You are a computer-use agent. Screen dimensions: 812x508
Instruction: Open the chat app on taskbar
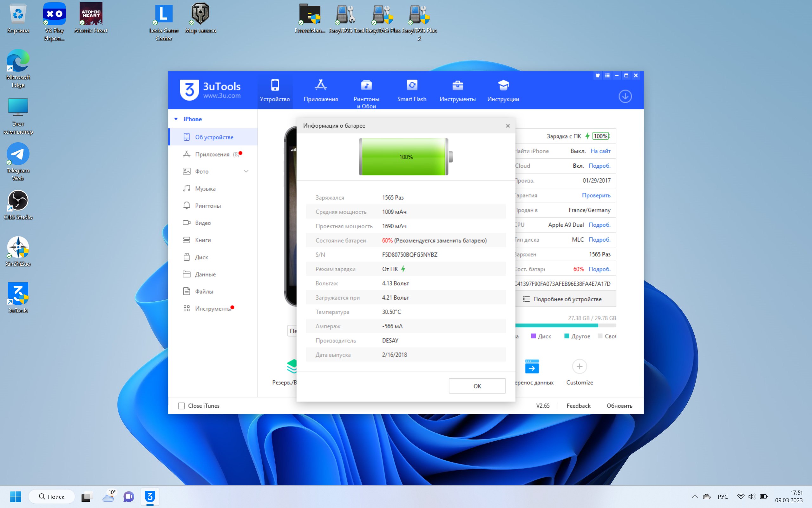click(x=128, y=497)
